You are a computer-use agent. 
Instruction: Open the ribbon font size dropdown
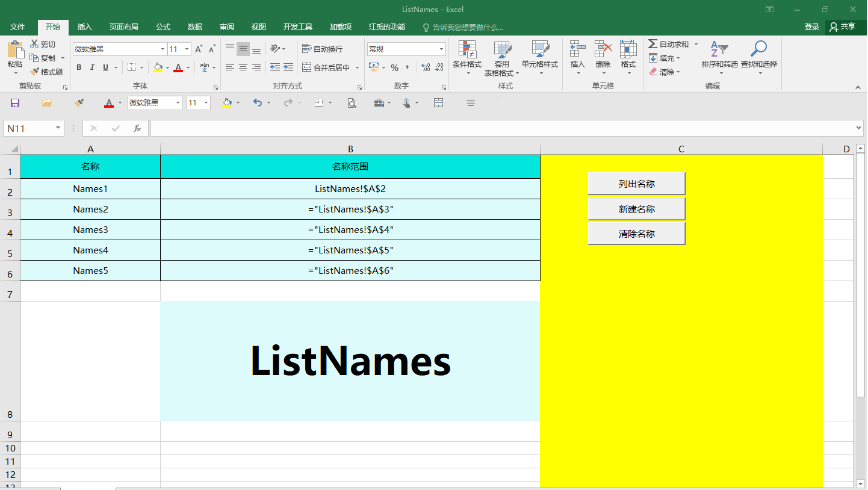tap(187, 49)
